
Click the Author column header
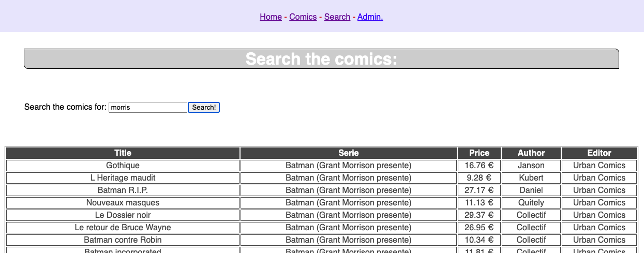pos(531,153)
